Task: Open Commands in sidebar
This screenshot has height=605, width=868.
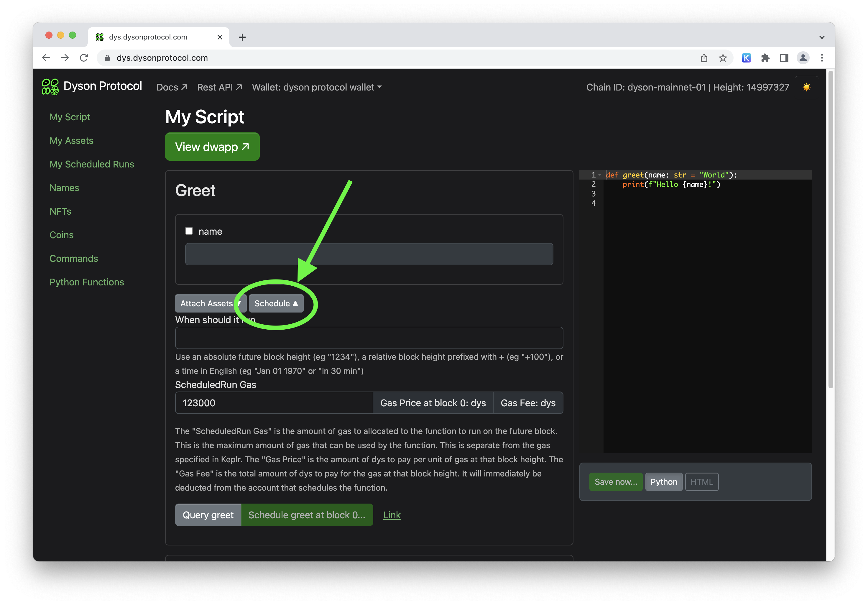Action: point(74,259)
